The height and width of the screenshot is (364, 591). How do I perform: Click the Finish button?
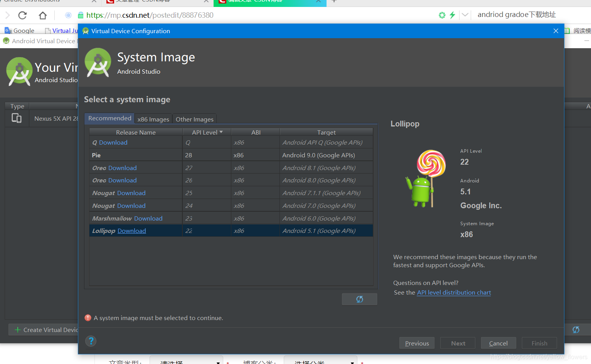point(539,343)
